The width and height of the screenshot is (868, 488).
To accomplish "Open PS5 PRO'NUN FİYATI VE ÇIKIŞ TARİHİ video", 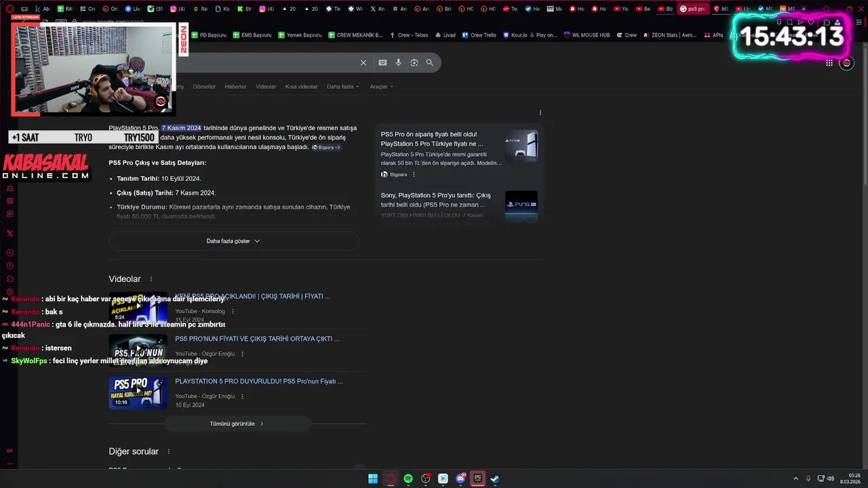I will pyautogui.click(x=257, y=339).
